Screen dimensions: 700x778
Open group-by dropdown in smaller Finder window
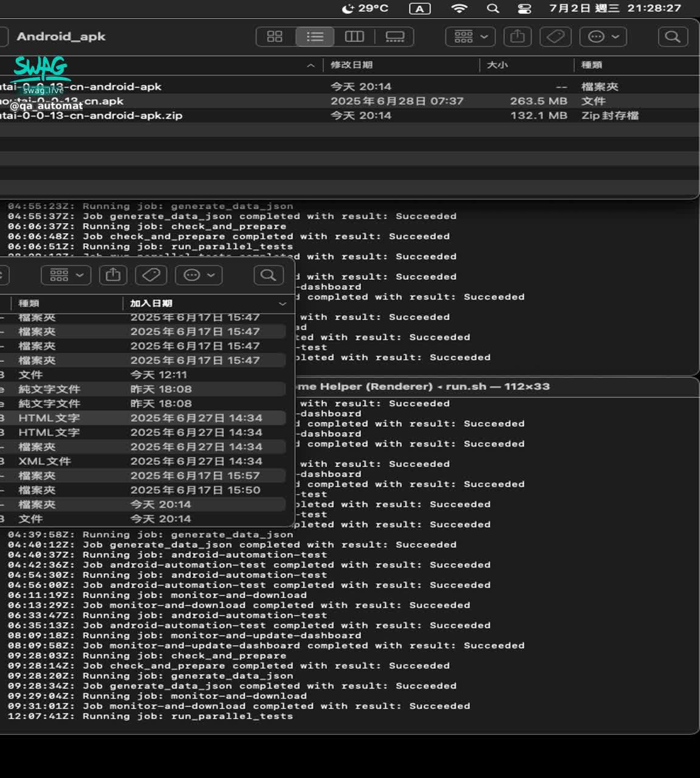coord(66,275)
